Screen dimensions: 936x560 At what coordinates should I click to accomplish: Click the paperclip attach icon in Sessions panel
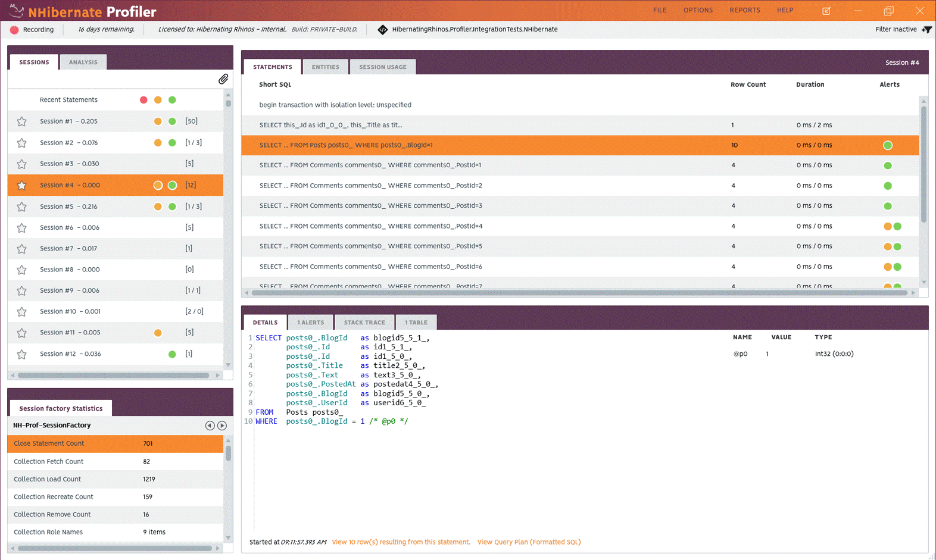point(223,79)
